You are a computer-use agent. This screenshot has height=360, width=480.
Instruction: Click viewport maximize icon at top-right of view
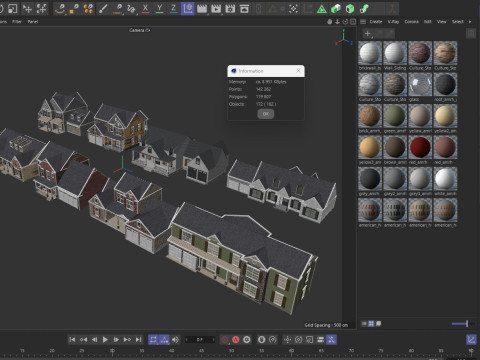click(353, 22)
